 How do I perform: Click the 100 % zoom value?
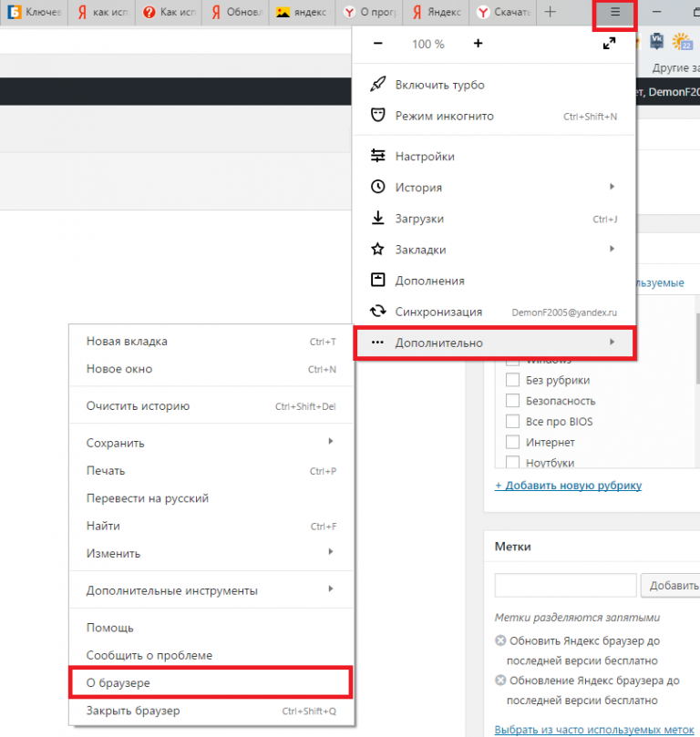(x=427, y=44)
